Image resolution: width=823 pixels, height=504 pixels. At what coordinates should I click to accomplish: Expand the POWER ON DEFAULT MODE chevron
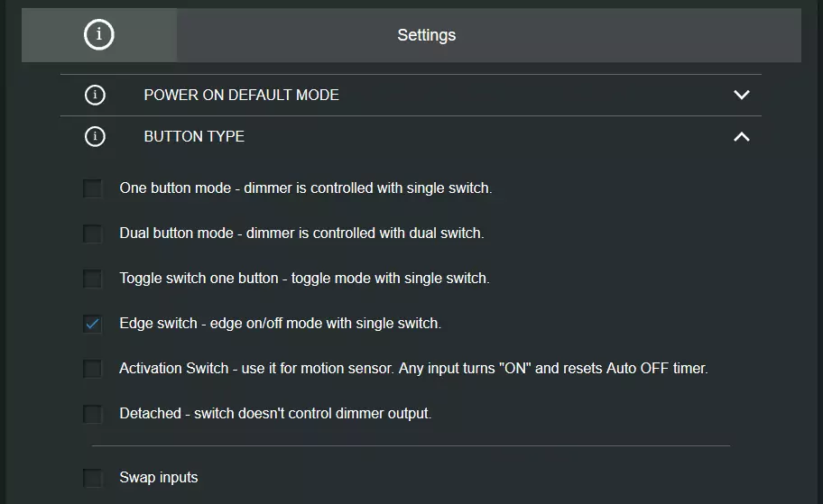[x=741, y=95]
